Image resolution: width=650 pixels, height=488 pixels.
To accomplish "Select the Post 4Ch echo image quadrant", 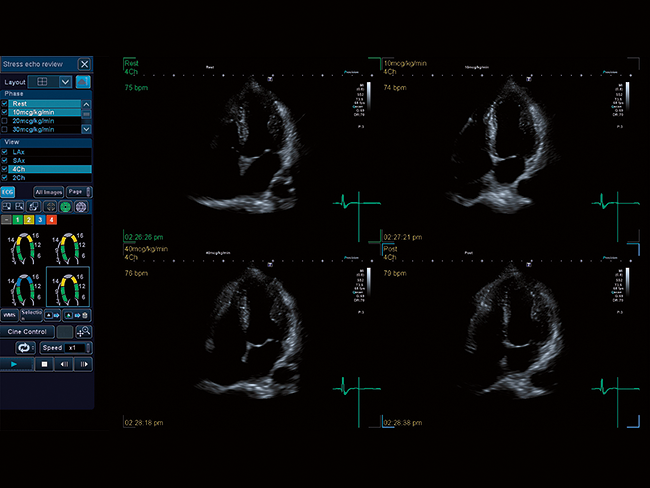I will pyautogui.click(x=511, y=335).
